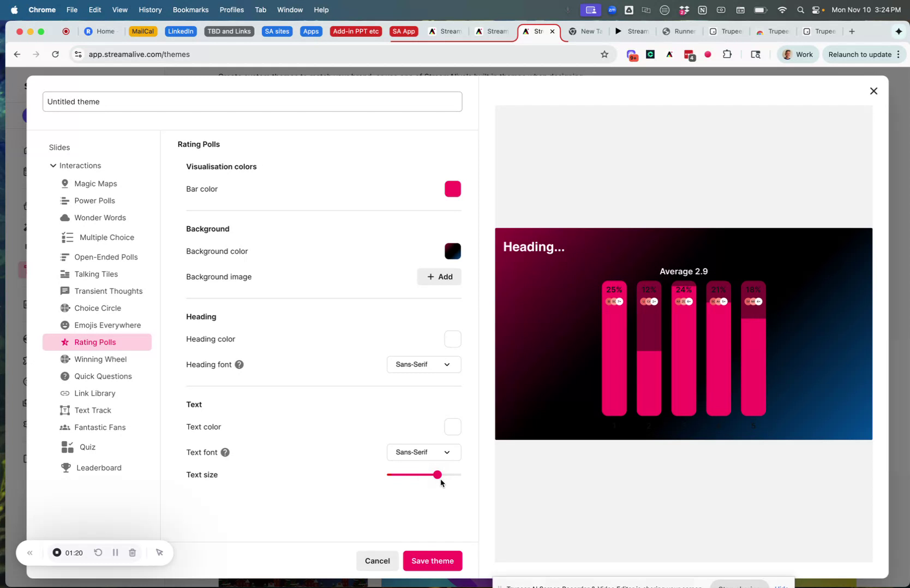Switch to the Runner browser tab
Screen dimensions: 910x588
pyautogui.click(x=679, y=31)
